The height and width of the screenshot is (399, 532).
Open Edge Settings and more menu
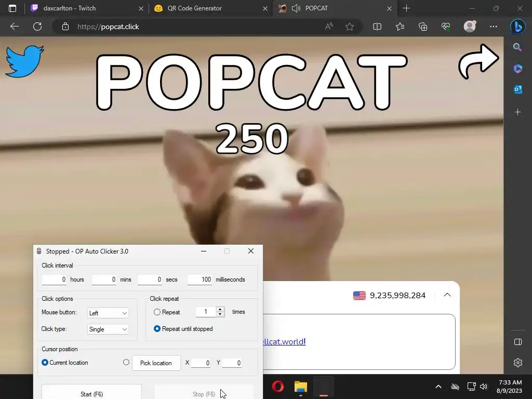(x=494, y=26)
